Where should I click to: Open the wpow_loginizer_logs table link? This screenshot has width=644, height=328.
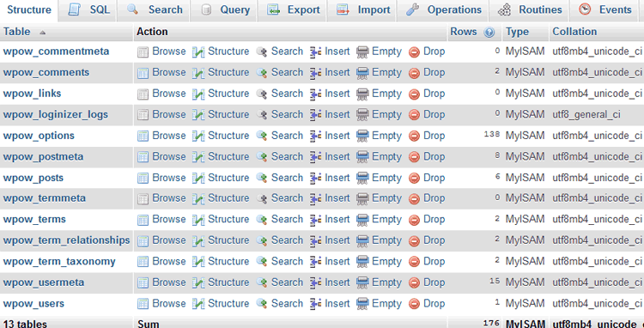[56, 114]
